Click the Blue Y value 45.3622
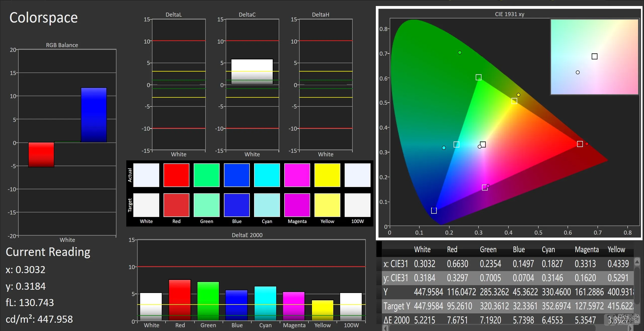This screenshot has height=331, width=644. [525, 292]
